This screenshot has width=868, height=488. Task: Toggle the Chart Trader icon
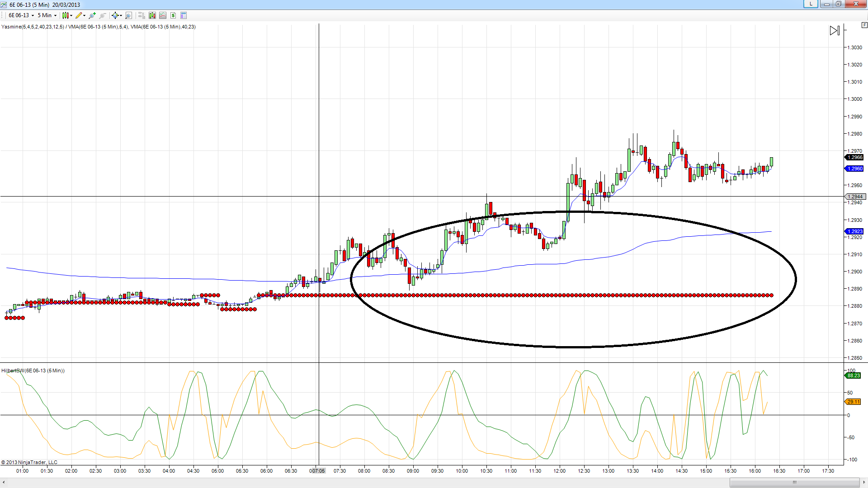coord(141,15)
